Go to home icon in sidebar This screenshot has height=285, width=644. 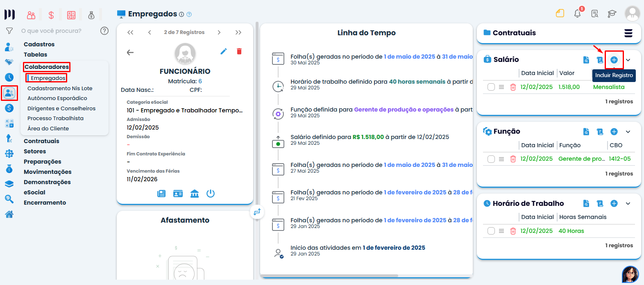click(x=9, y=214)
